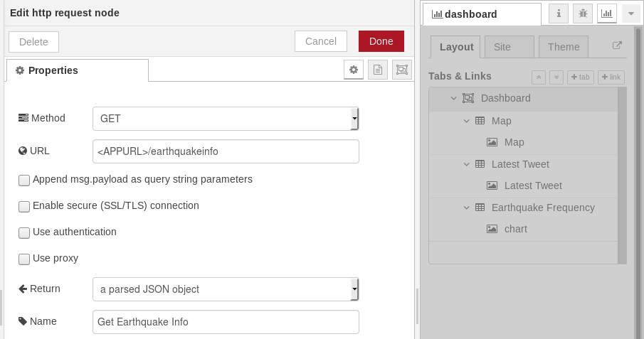The height and width of the screenshot is (339, 644).
Task: Click the Method list icon
Action: coord(23,118)
